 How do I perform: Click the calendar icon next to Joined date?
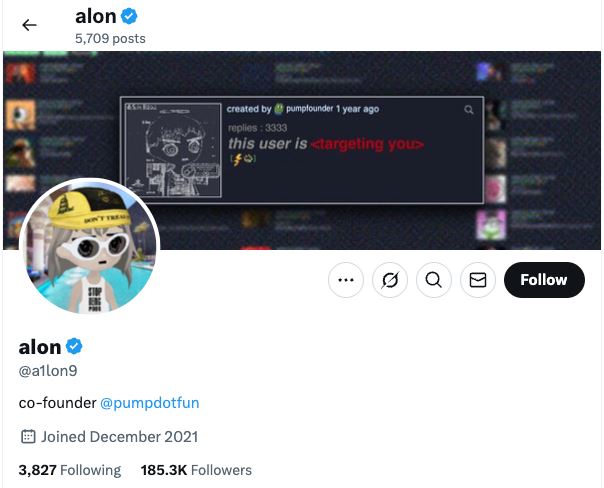point(28,437)
